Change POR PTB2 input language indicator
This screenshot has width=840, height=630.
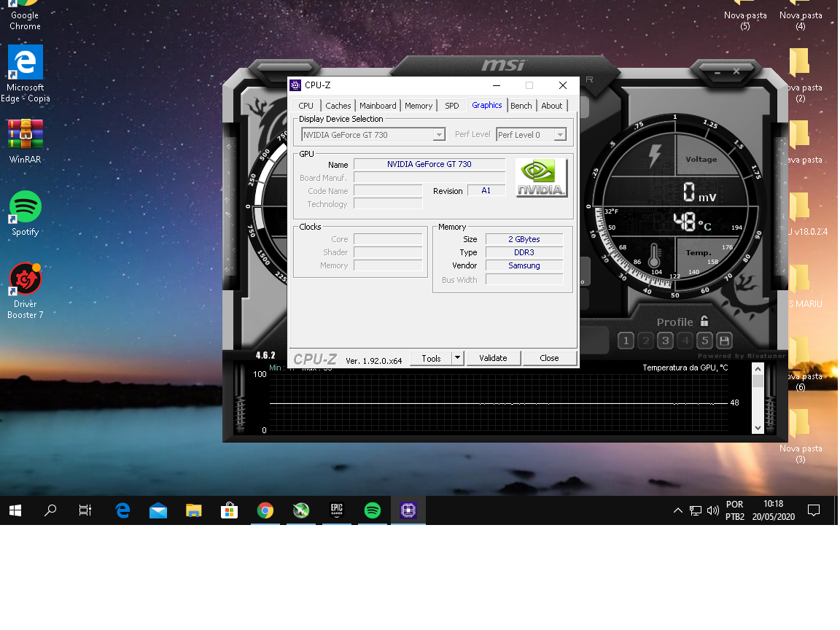tap(734, 510)
